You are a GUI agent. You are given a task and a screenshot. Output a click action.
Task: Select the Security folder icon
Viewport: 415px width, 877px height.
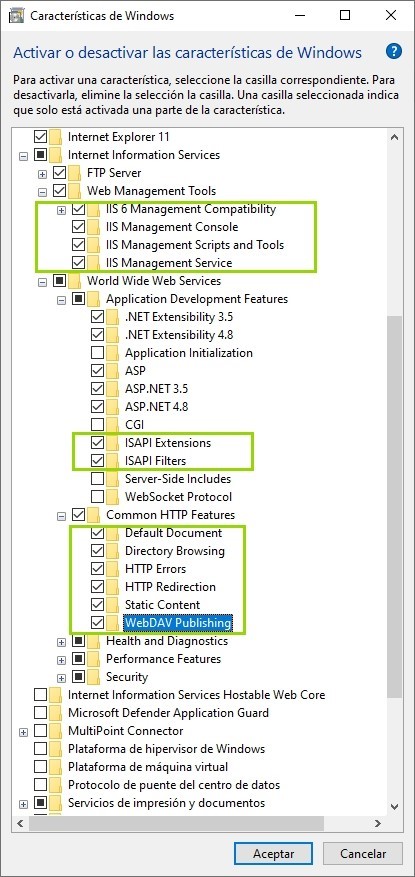click(x=93, y=677)
